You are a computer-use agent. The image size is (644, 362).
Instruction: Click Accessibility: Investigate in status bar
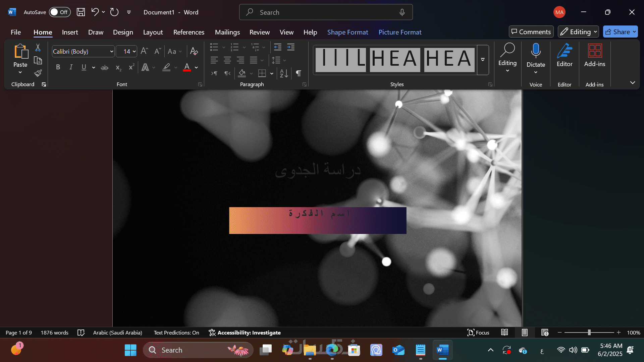245,333
